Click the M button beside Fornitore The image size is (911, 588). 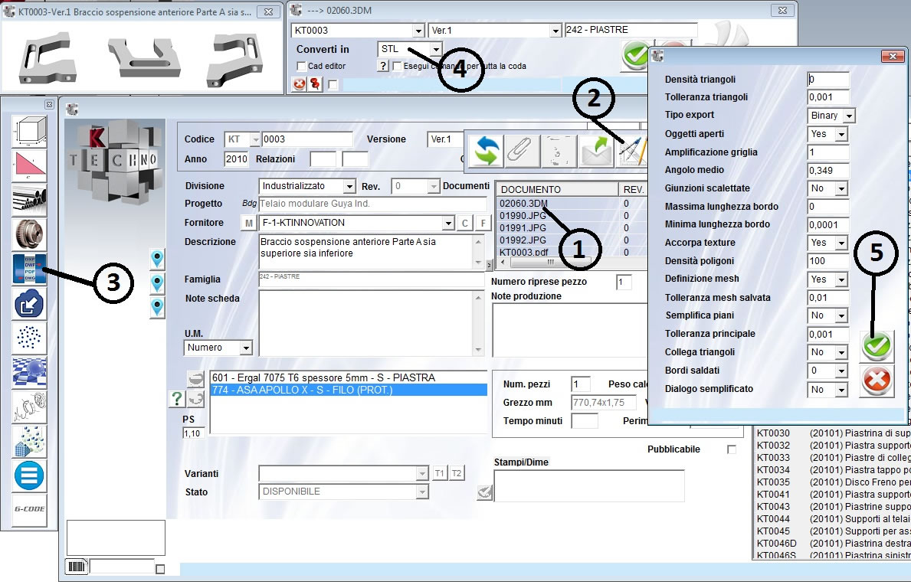coord(249,223)
